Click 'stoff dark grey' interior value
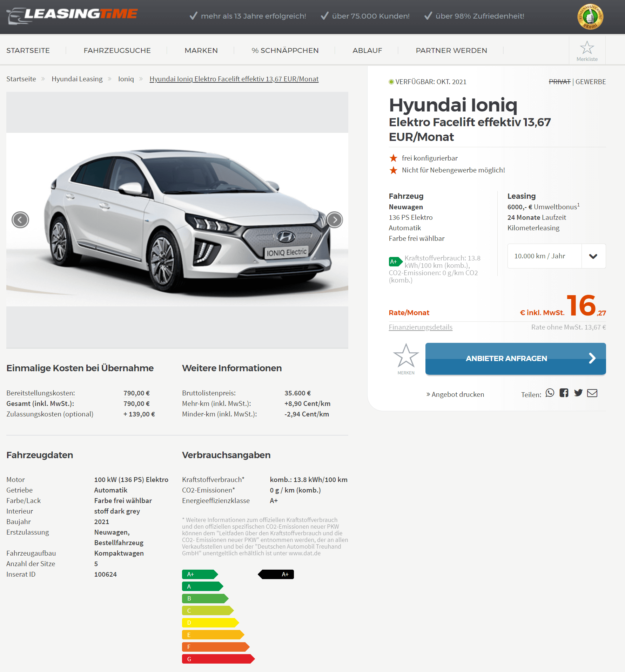The image size is (625, 672). 117,511
